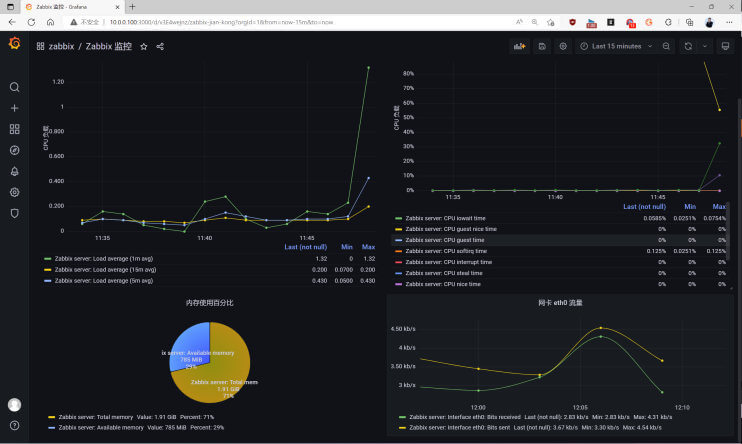Open the dashboard grid icon beside zabbix
The height and width of the screenshot is (444, 742).
pos(40,46)
